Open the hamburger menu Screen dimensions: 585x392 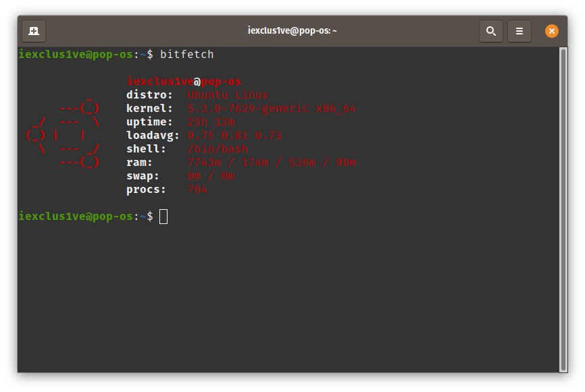[519, 31]
